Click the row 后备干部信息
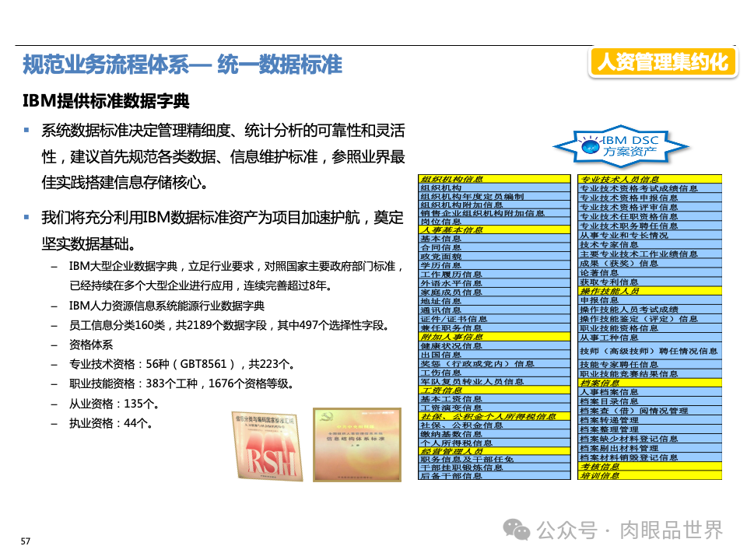This screenshot has width=747, height=560. pos(494,476)
